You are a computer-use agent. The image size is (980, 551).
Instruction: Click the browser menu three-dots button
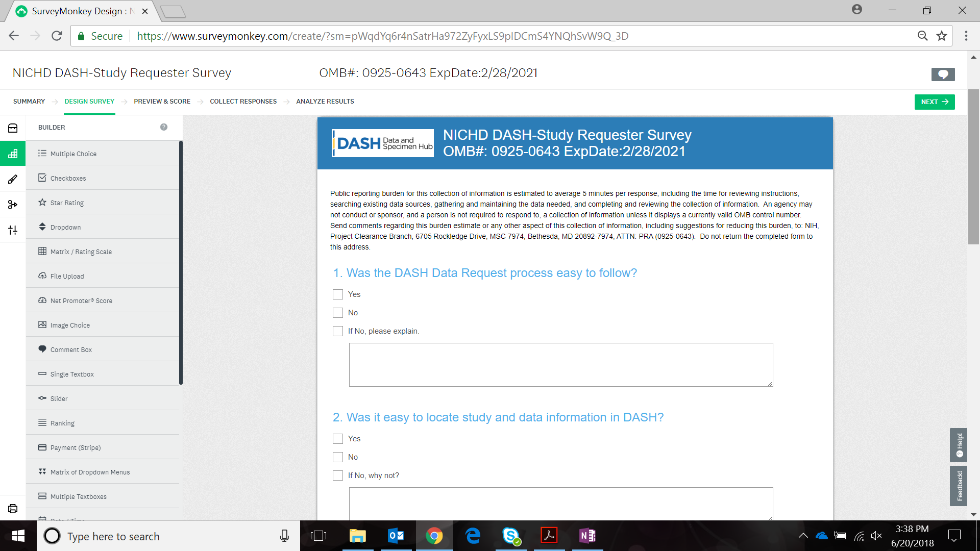pos(966,36)
